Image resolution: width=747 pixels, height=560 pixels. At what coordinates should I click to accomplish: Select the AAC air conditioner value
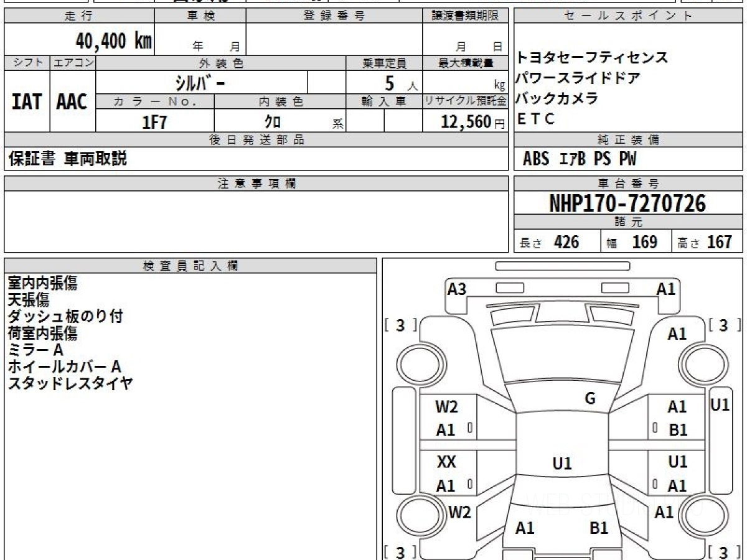click(x=72, y=102)
